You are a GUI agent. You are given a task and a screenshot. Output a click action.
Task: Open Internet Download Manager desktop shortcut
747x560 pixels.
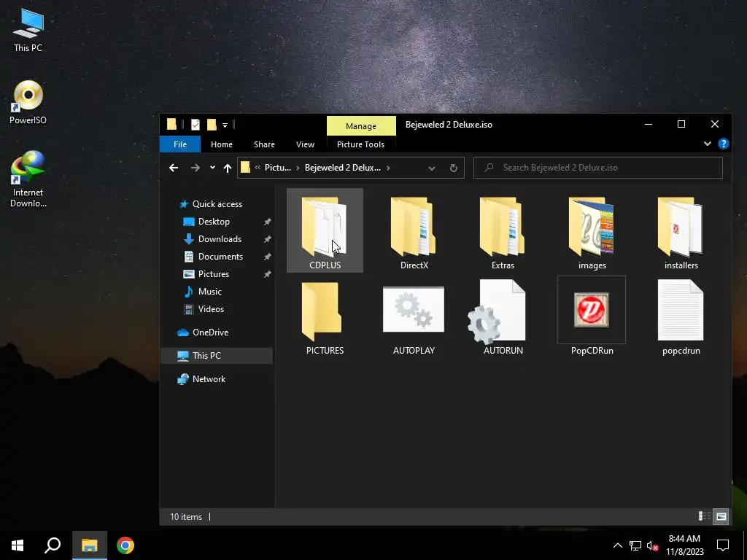coord(28,179)
